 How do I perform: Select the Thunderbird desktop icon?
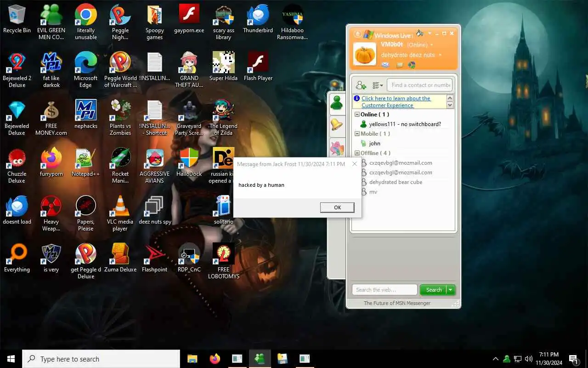click(x=258, y=19)
